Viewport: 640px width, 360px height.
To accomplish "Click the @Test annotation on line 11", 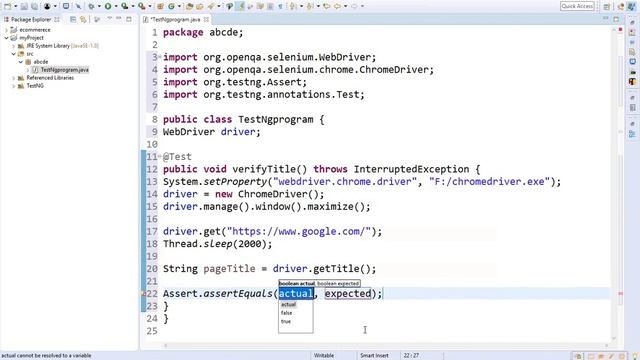I will tap(177, 157).
